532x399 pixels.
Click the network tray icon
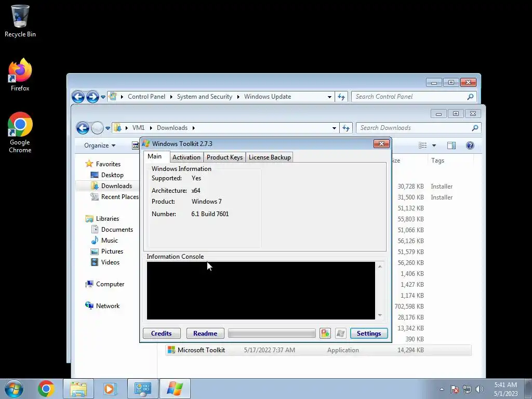467,389
